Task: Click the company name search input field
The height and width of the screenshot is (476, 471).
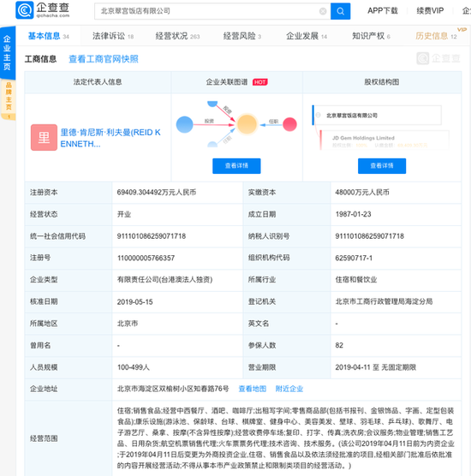Action: point(210,11)
